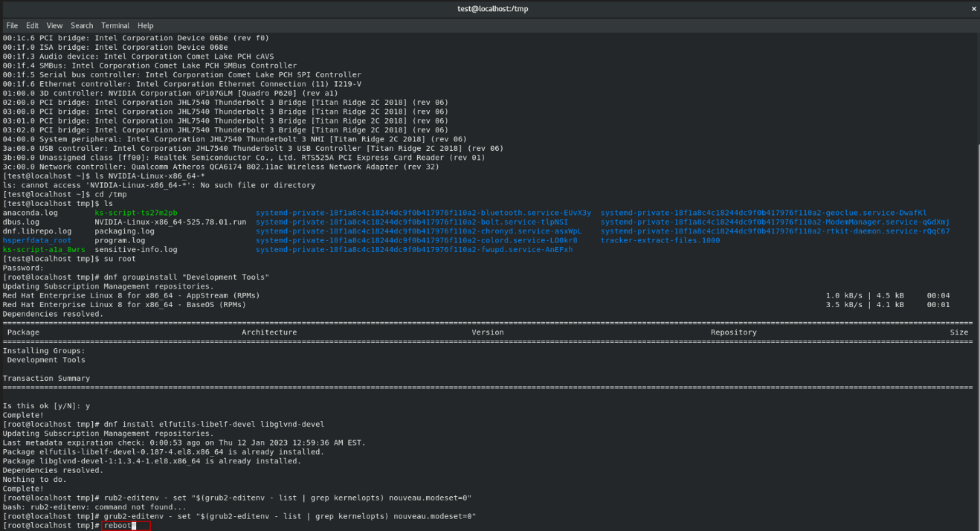Click the AppStream (RPMs) repository line
Viewport: 980px width, 531px height.
[132, 295]
